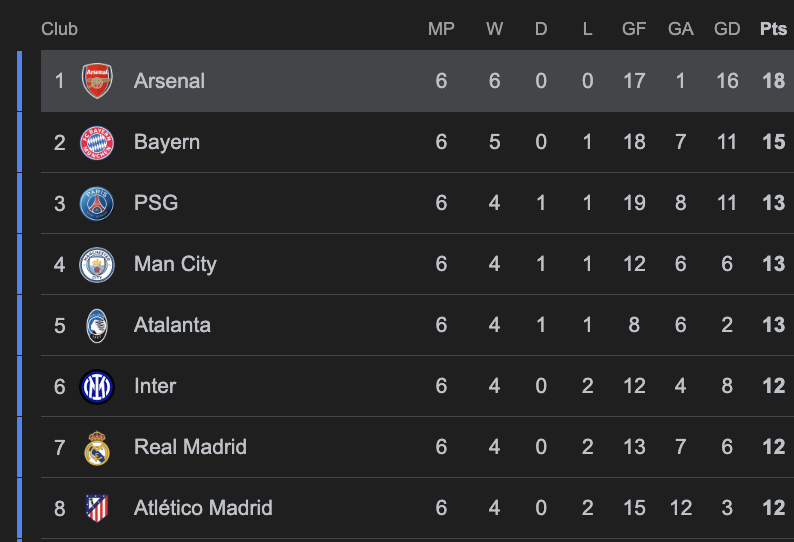Click the Man City club crest icon
794x542 pixels.
coord(97,264)
